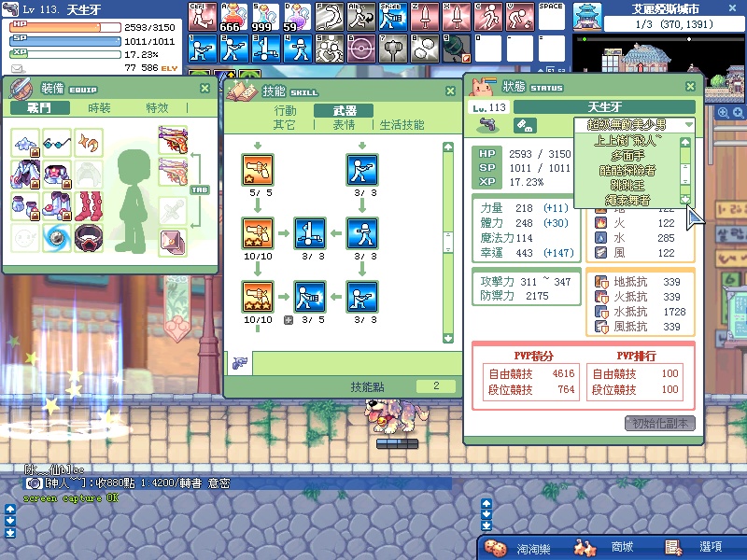Close the Skill panel
The image size is (747, 560).
(x=450, y=91)
